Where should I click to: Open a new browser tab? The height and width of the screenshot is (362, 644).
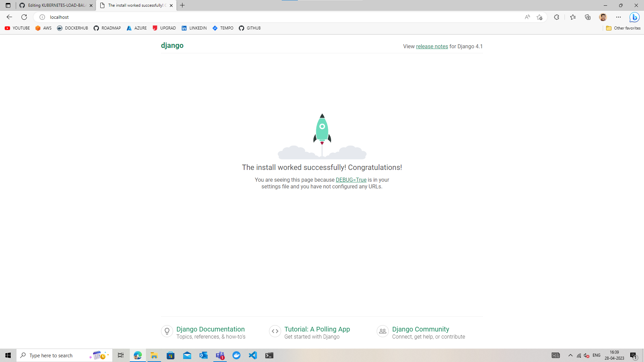click(182, 5)
